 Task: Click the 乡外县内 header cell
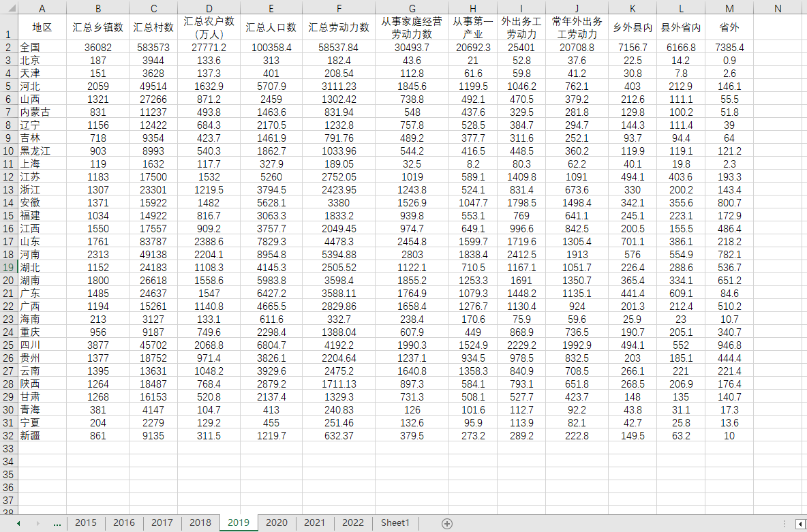pos(633,28)
